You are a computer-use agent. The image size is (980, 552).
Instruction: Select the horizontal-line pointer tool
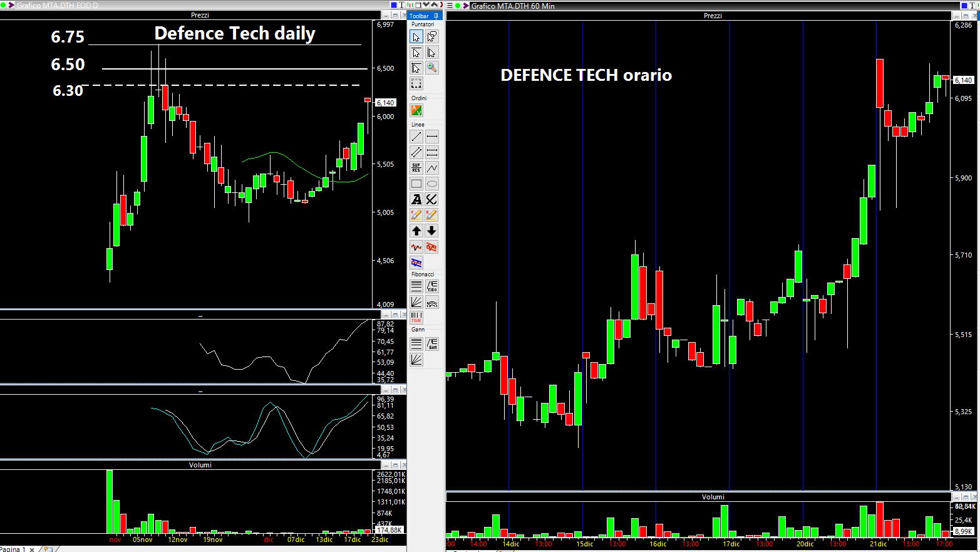416,53
